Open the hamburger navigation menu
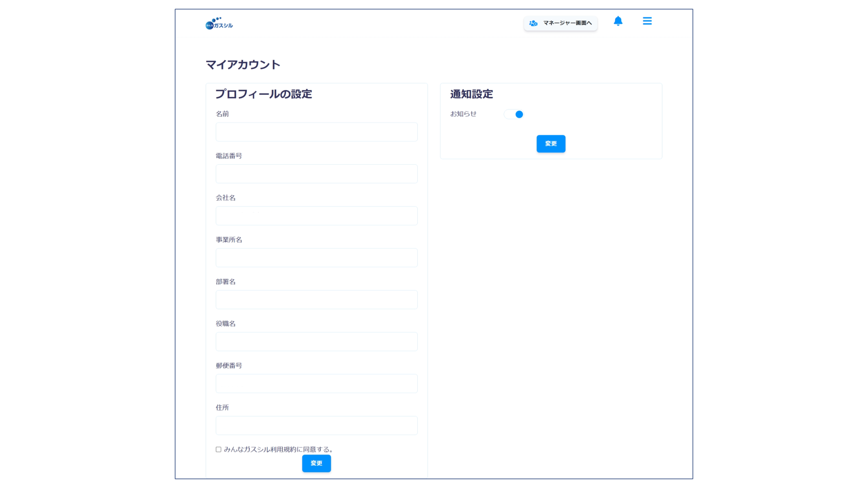 (x=647, y=21)
